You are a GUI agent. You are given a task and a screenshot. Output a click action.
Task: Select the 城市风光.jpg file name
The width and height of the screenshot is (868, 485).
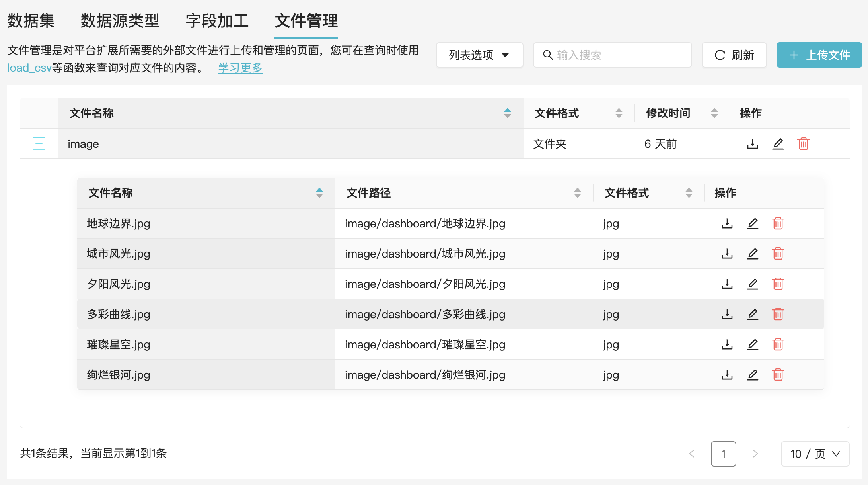119,254
